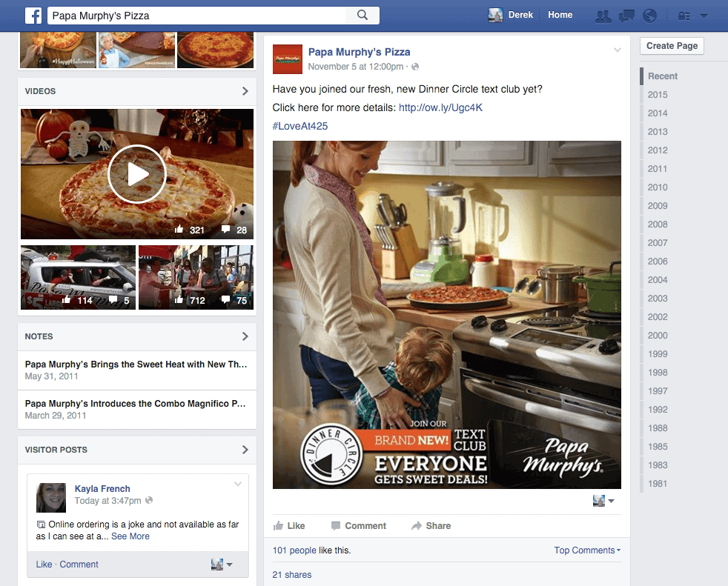Viewport: 728px width, 586px height.
Task: Open the video thumbnail with 114 likes
Action: pos(78,278)
